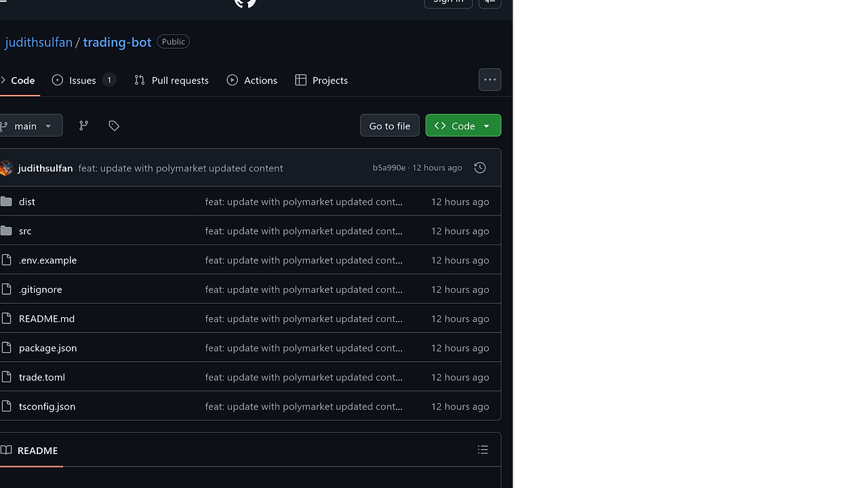This screenshot has width=868, height=488.
Task: Click the judithsulfan avatar image
Action: coord(6,168)
